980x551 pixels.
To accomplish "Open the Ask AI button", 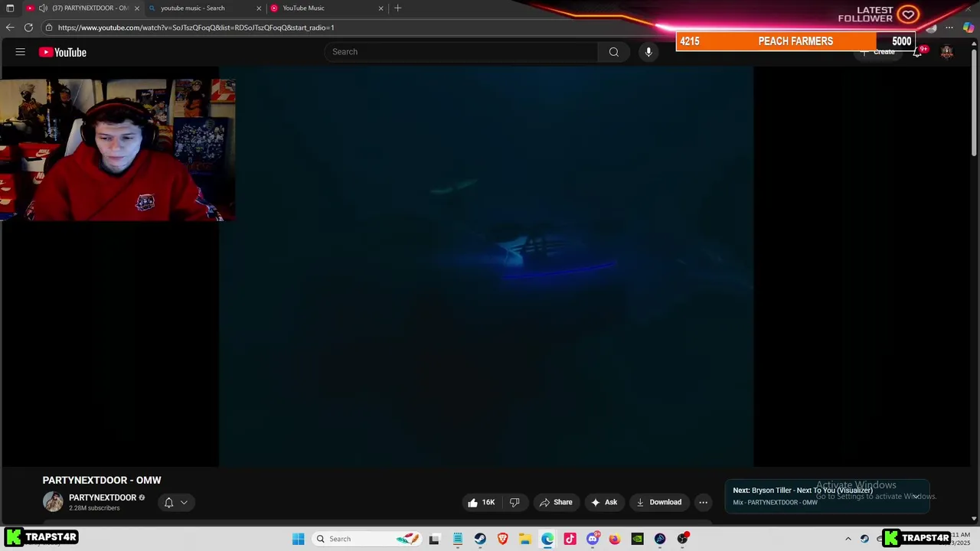I will (604, 502).
